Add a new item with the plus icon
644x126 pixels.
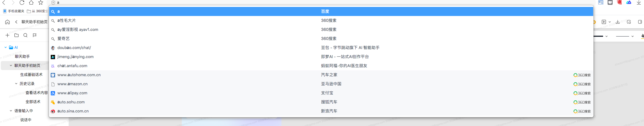[7, 35]
